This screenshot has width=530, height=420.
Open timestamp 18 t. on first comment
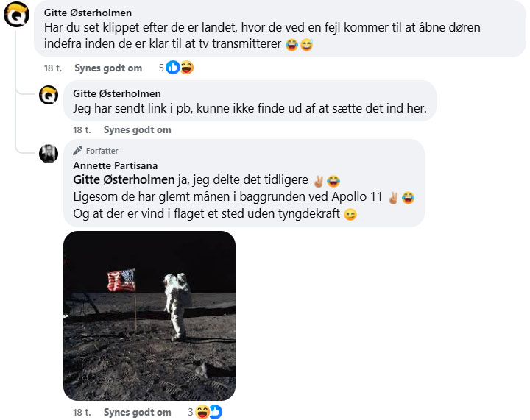pyautogui.click(x=53, y=68)
